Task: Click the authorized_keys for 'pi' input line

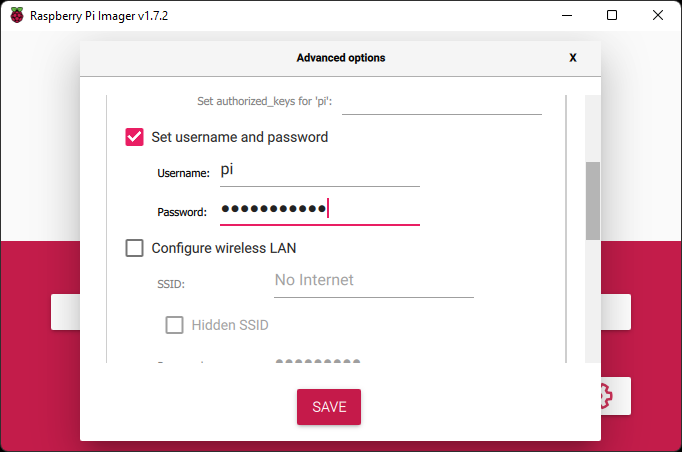Action: pos(442,104)
